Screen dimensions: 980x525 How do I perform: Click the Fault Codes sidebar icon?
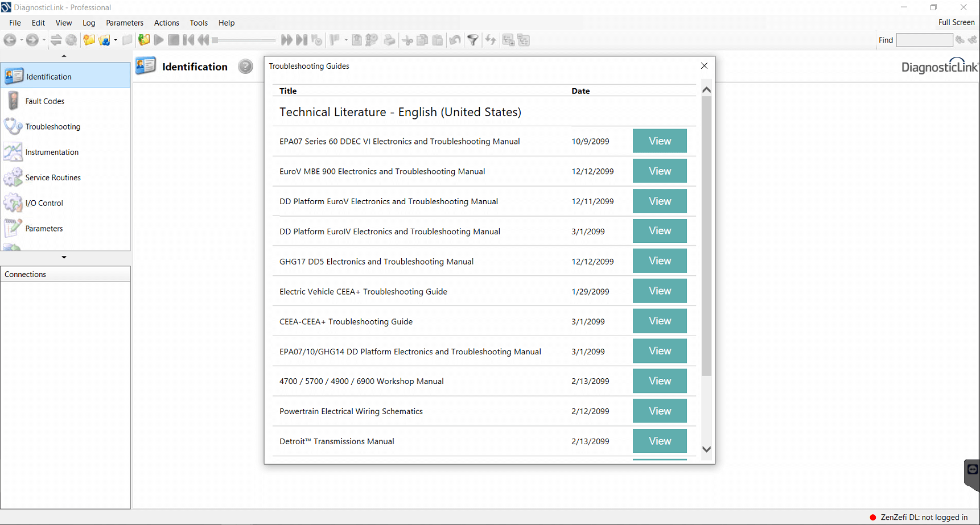click(x=13, y=101)
